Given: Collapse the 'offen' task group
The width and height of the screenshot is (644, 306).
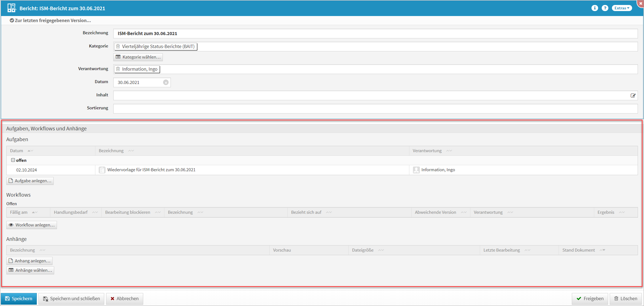Looking at the screenshot, I should (13, 160).
